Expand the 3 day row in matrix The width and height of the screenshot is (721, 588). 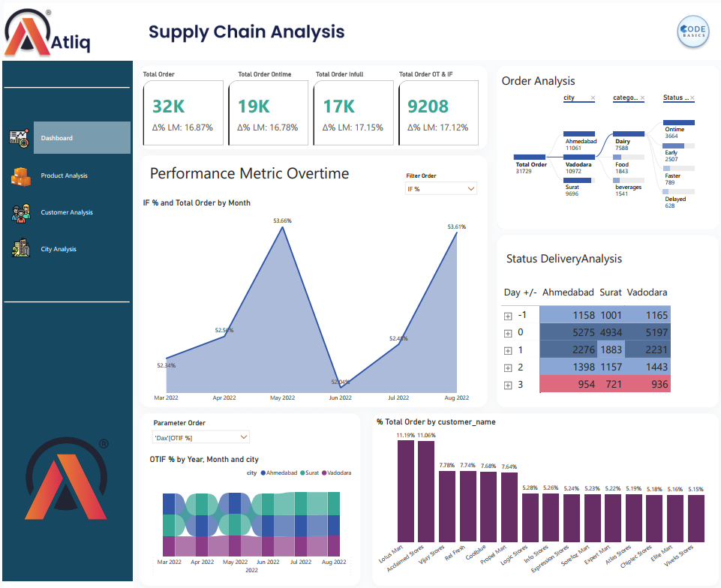[x=508, y=385]
